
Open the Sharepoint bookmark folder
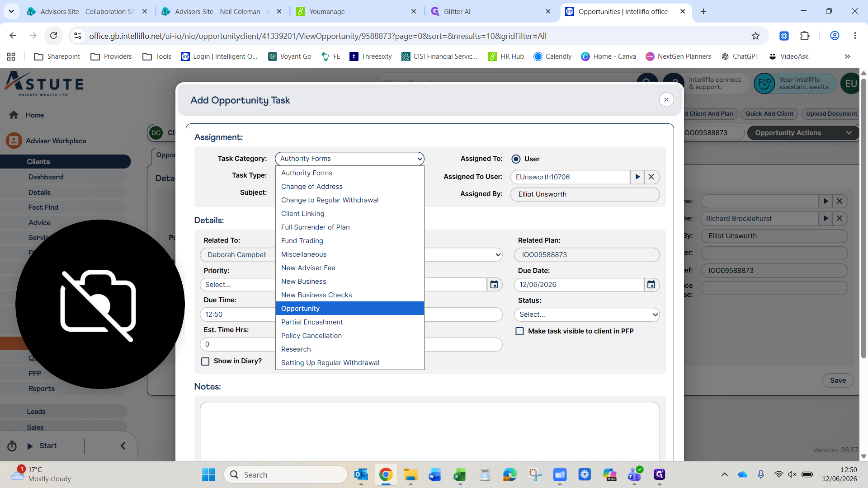(57, 56)
